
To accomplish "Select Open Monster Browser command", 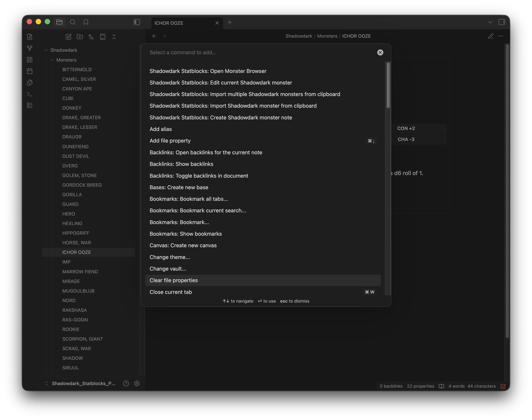I will 263,71.
